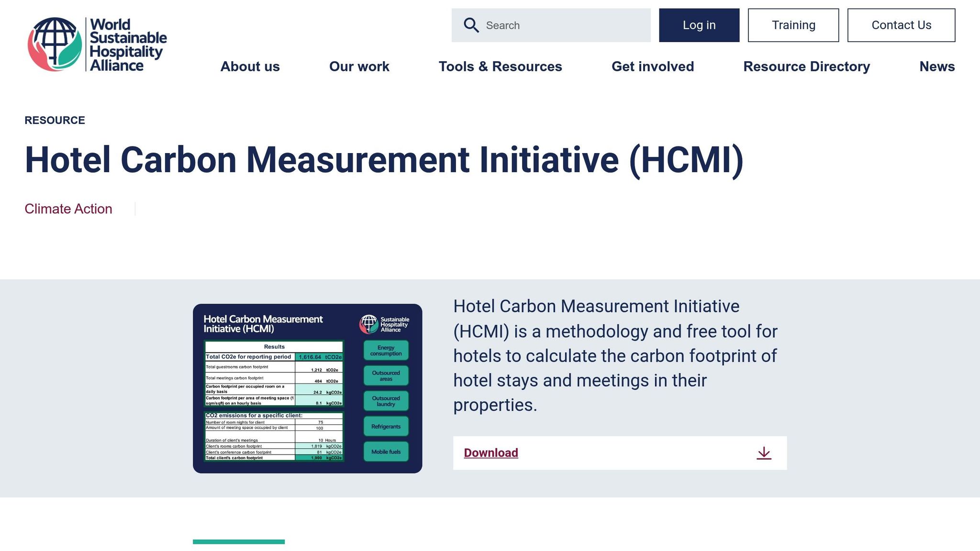The height and width of the screenshot is (551, 980).
Task: Download the HCMI tool
Action: [490, 452]
